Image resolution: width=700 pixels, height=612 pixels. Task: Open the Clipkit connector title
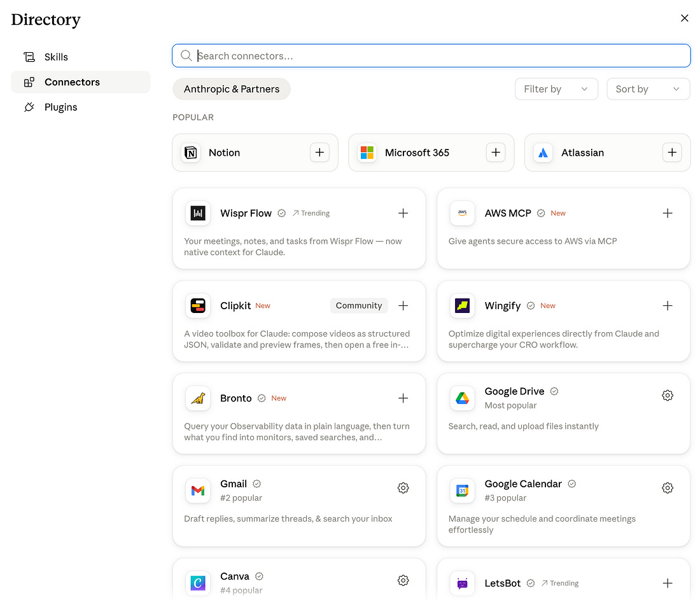pyautogui.click(x=235, y=306)
